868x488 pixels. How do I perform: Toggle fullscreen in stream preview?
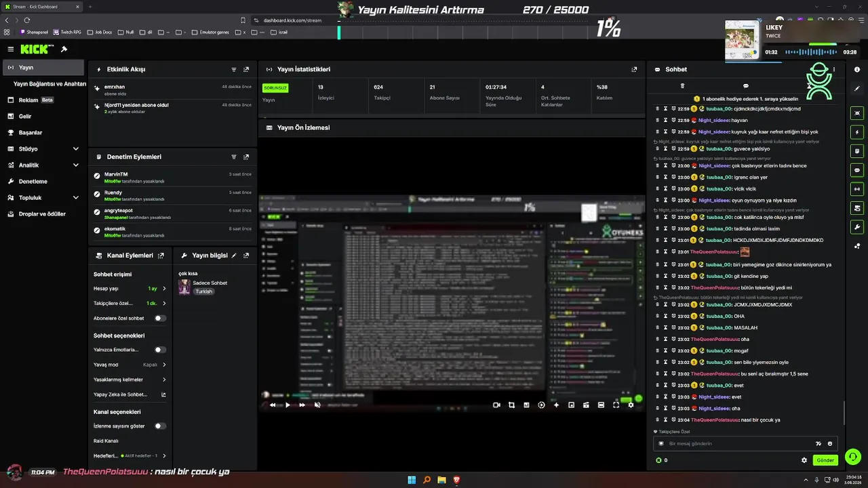(616, 405)
